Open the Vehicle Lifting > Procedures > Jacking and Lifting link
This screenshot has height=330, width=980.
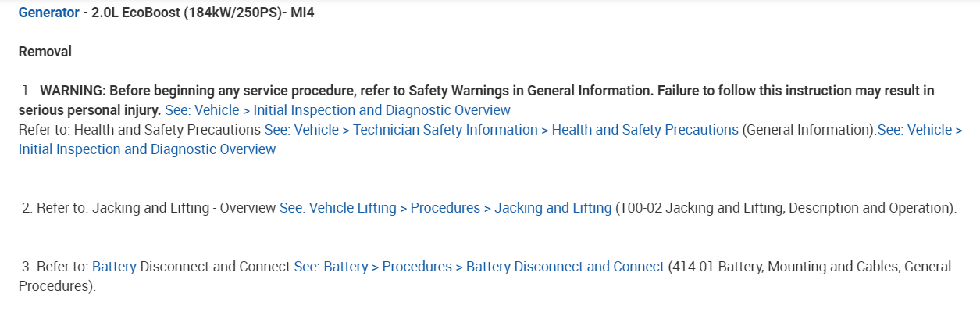click(x=445, y=208)
